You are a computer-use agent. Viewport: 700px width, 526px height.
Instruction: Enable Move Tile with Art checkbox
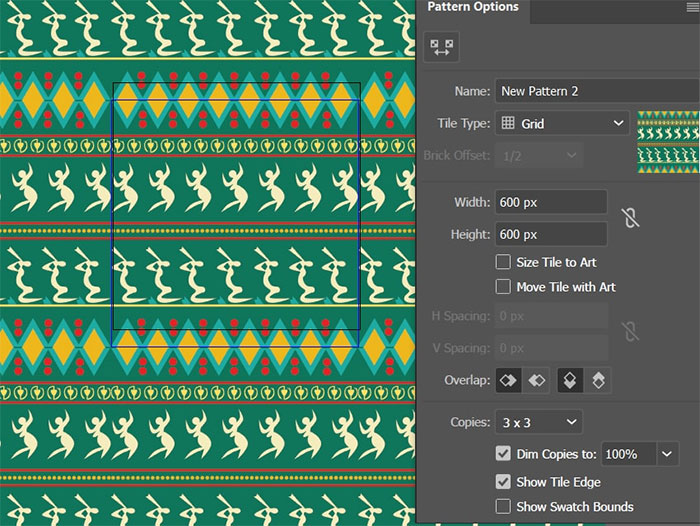point(503,287)
